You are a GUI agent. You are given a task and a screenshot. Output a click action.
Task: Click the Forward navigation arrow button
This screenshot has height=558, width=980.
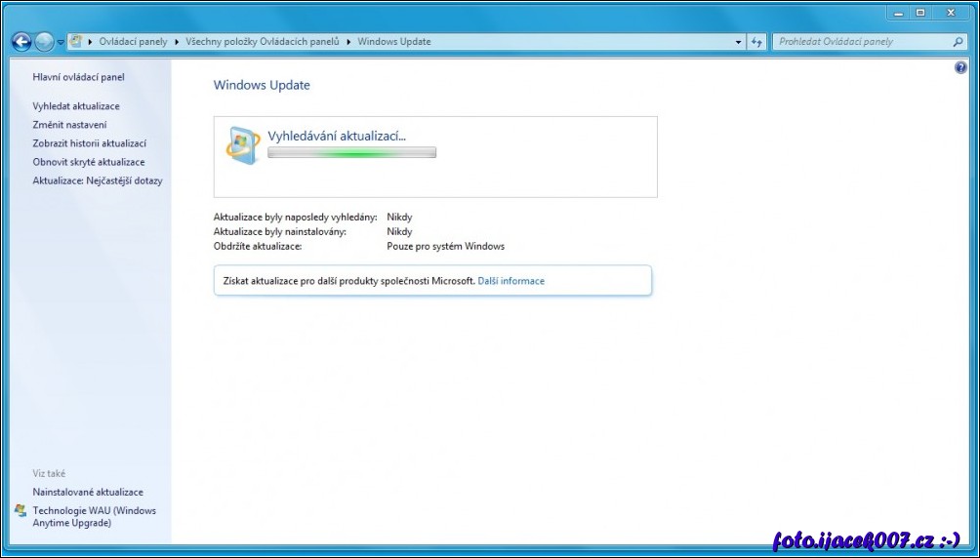coord(44,42)
